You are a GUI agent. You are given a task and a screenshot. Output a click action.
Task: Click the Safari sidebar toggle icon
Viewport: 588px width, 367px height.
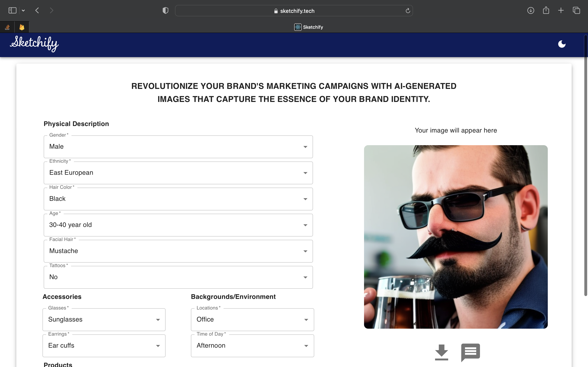tap(12, 10)
